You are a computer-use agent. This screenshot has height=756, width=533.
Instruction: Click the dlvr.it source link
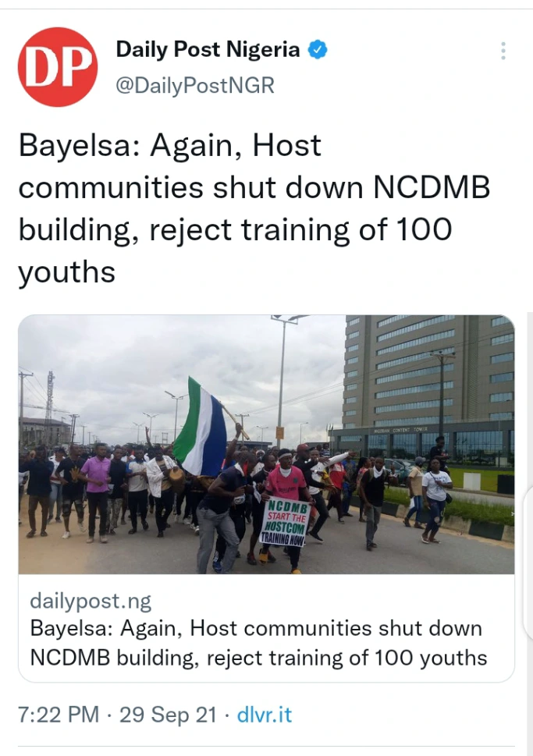tap(265, 715)
